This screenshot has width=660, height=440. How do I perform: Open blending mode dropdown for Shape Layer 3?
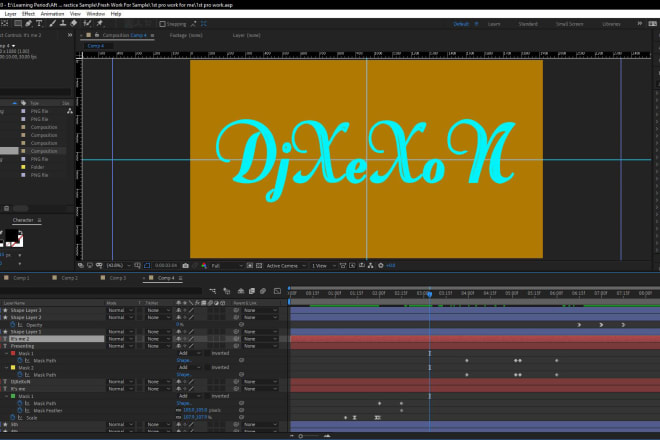[120, 310]
